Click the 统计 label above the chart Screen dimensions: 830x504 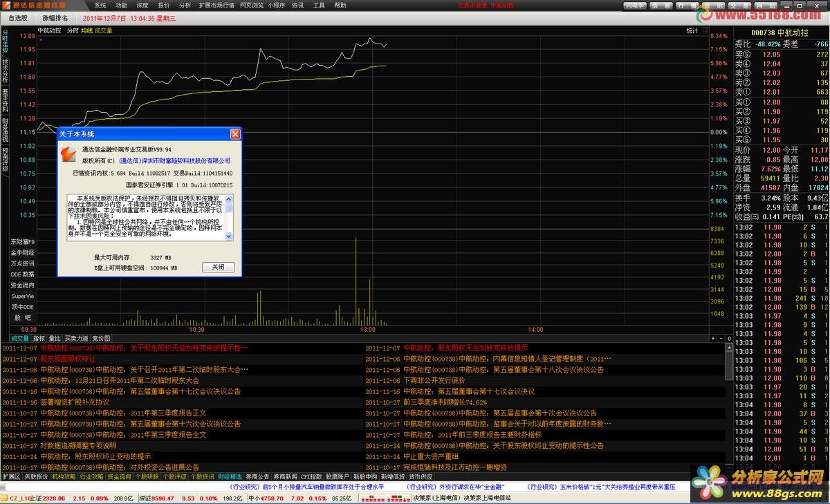[692, 30]
